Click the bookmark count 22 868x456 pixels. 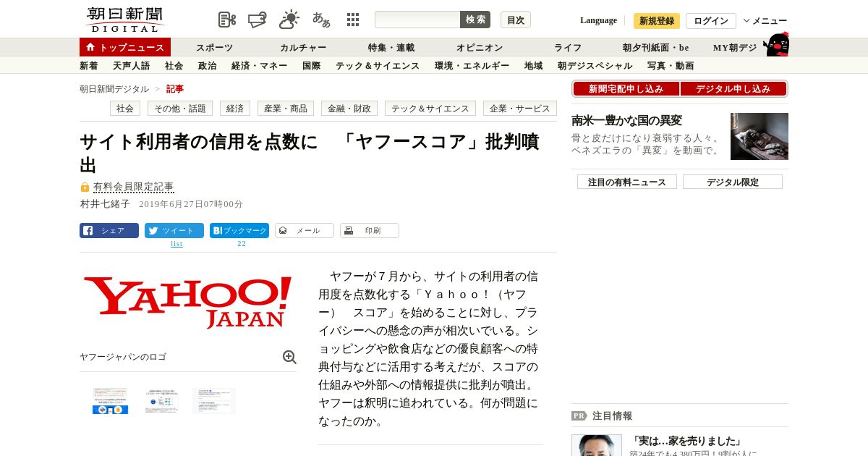(x=242, y=244)
